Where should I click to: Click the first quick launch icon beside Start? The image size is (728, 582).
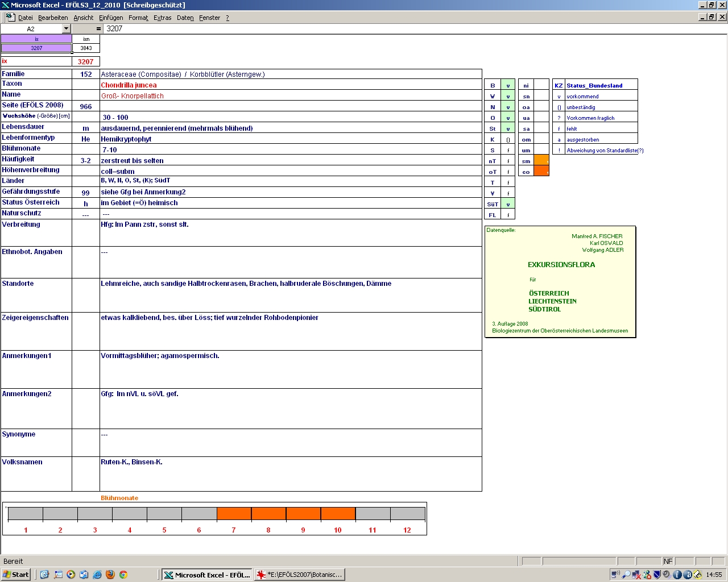coord(44,575)
